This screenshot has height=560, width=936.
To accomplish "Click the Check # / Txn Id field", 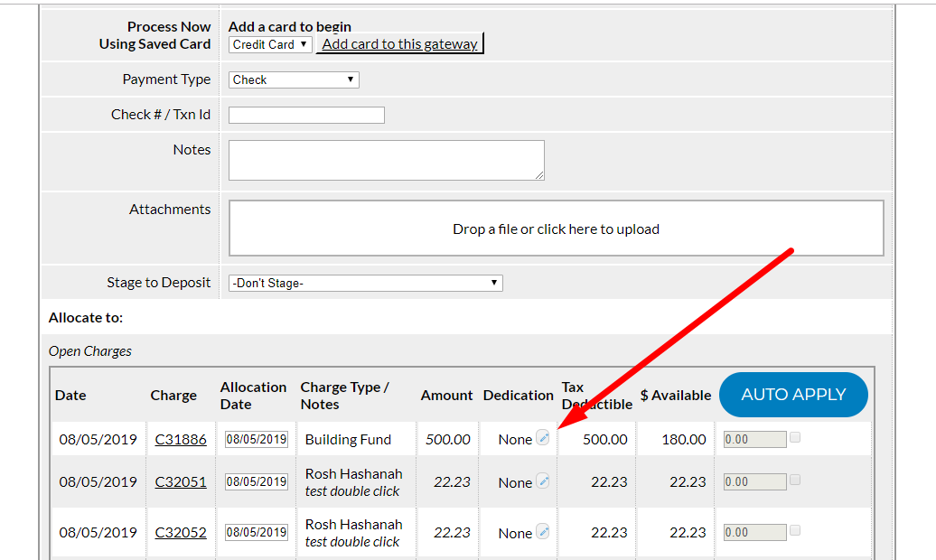I will pos(306,115).
